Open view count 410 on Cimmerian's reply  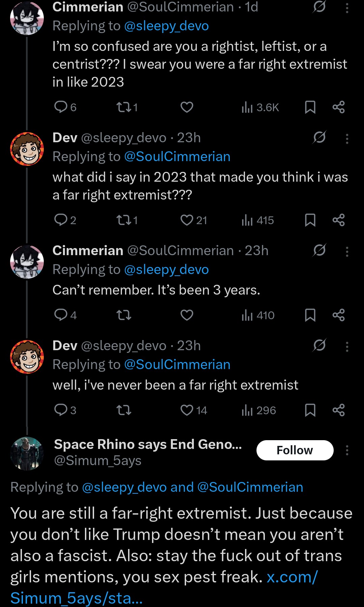(258, 315)
